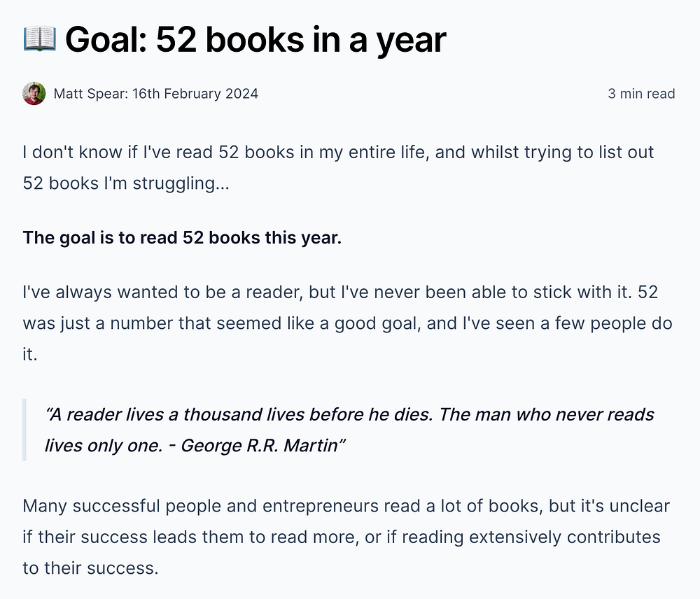Click the line 'if their success leads them'
The image size is (700, 599).
click(341, 537)
